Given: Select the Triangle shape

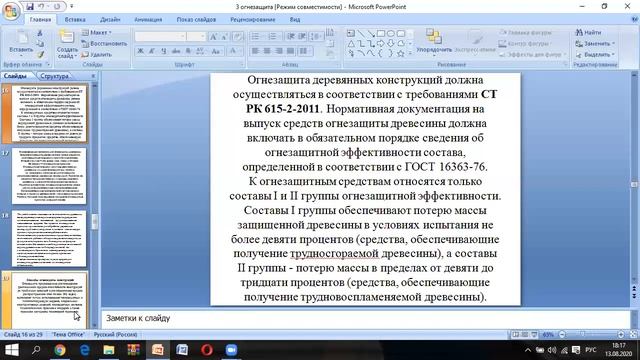Looking at the screenshot, I should point(351,43).
